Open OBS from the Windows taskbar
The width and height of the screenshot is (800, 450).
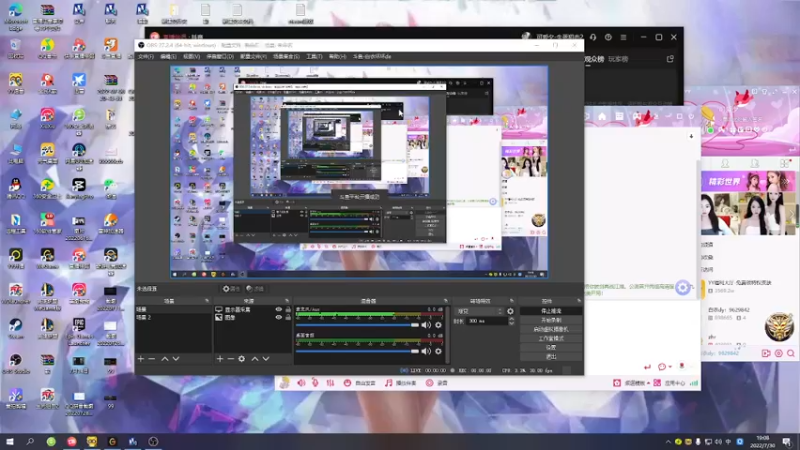point(153,441)
